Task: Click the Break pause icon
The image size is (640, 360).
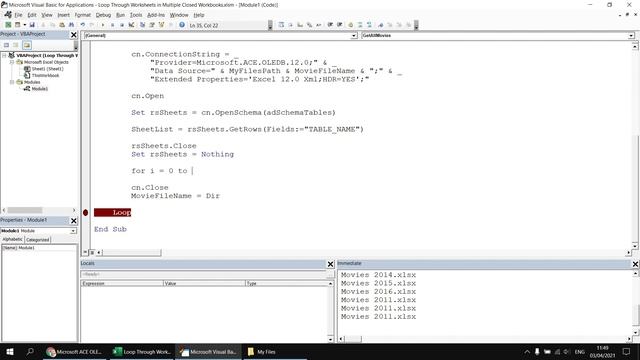Action: (113, 25)
